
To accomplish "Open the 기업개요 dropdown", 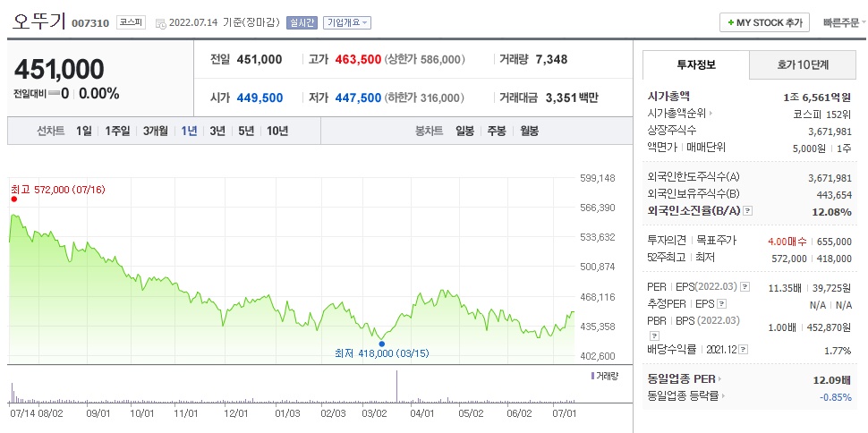I will (x=347, y=22).
